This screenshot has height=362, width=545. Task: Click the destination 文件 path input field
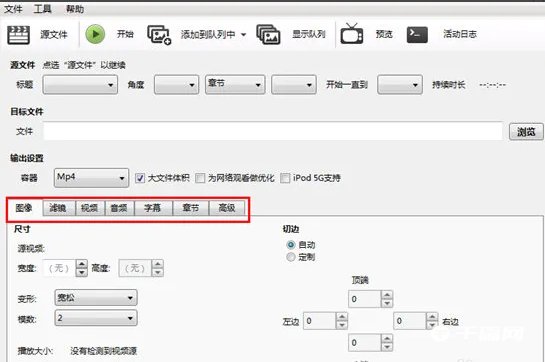coord(273,131)
